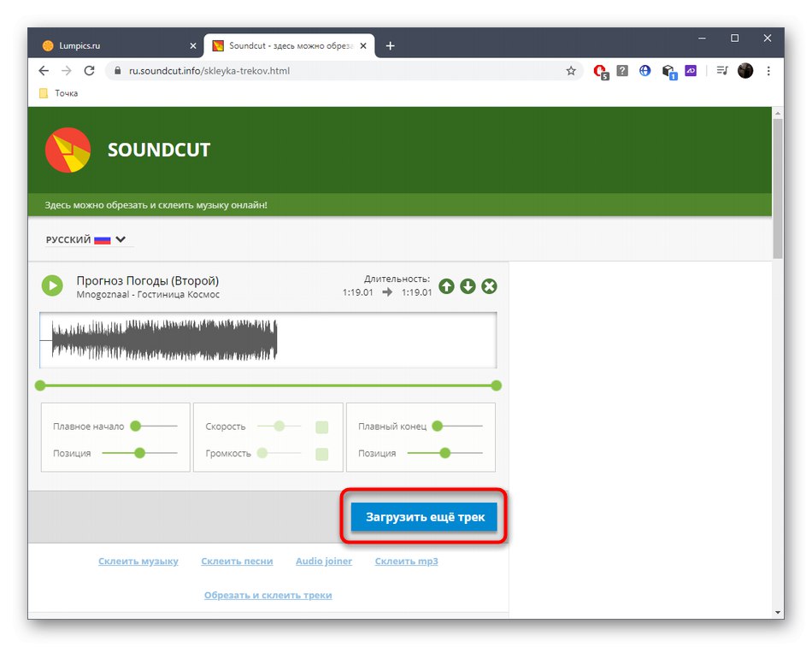Open Chrome three-dot menu
Viewport: 812px width, 647px height.
[768, 70]
